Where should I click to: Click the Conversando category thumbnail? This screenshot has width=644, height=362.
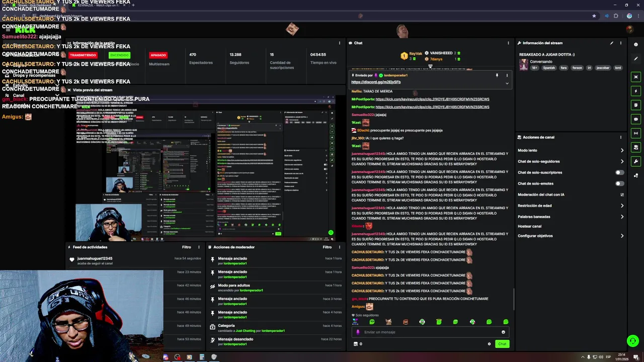click(x=524, y=65)
